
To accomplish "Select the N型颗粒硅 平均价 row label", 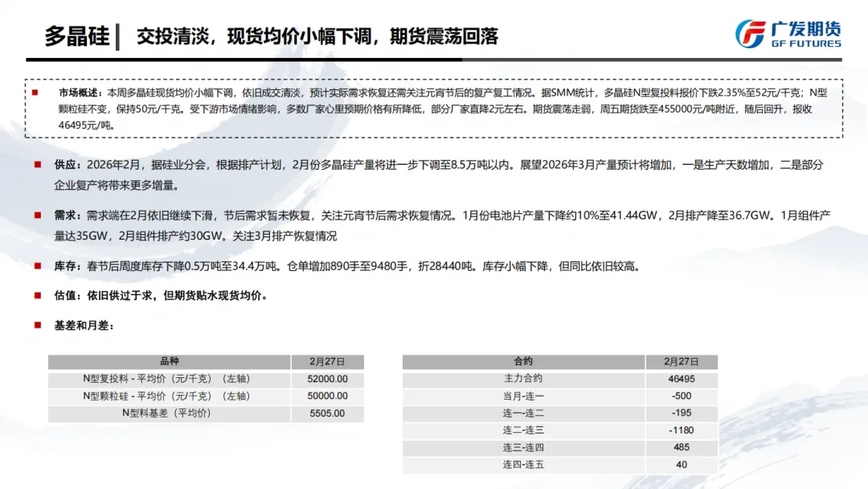I will click(x=166, y=396).
